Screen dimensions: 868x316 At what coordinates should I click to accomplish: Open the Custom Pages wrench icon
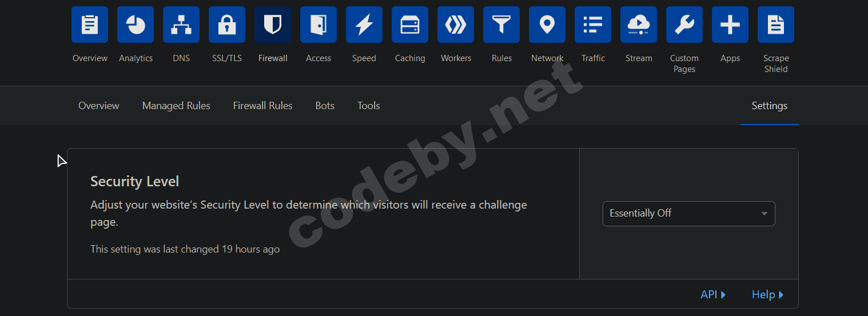point(684,25)
